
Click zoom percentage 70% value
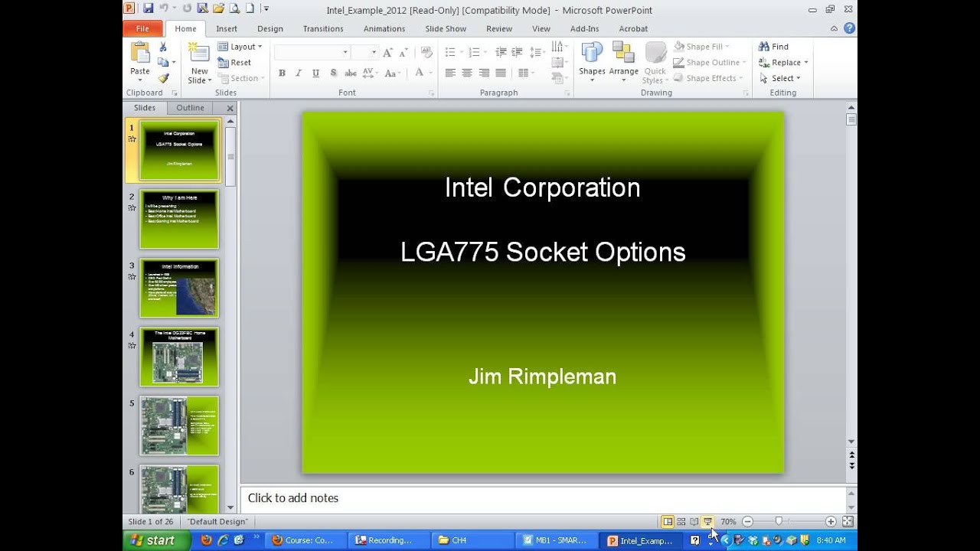pyautogui.click(x=728, y=522)
